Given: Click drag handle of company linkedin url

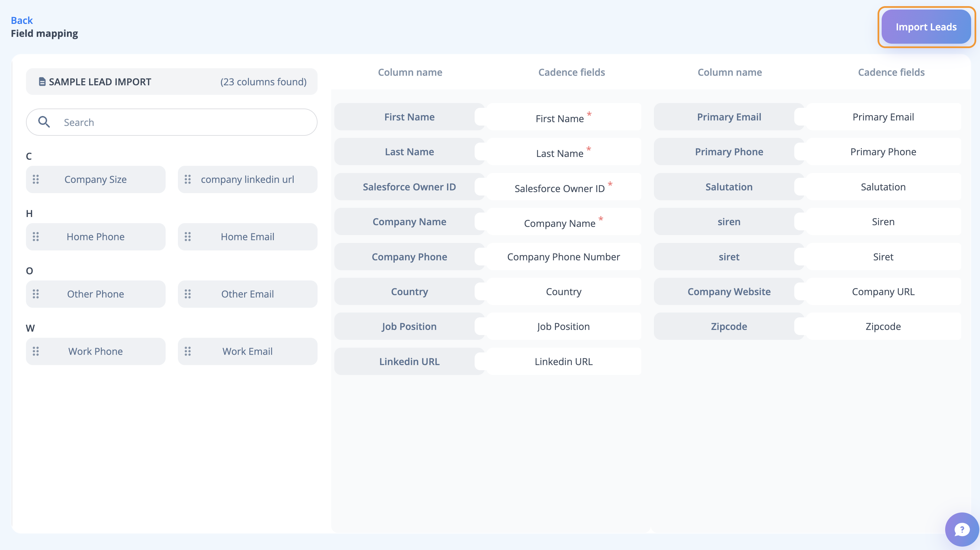Looking at the screenshot, I should 187,179.
